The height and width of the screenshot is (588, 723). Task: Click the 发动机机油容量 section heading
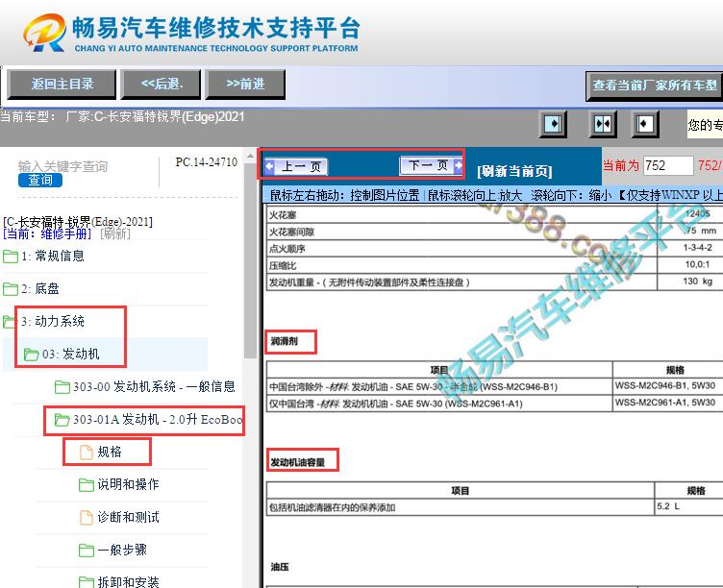coord(297,462)
